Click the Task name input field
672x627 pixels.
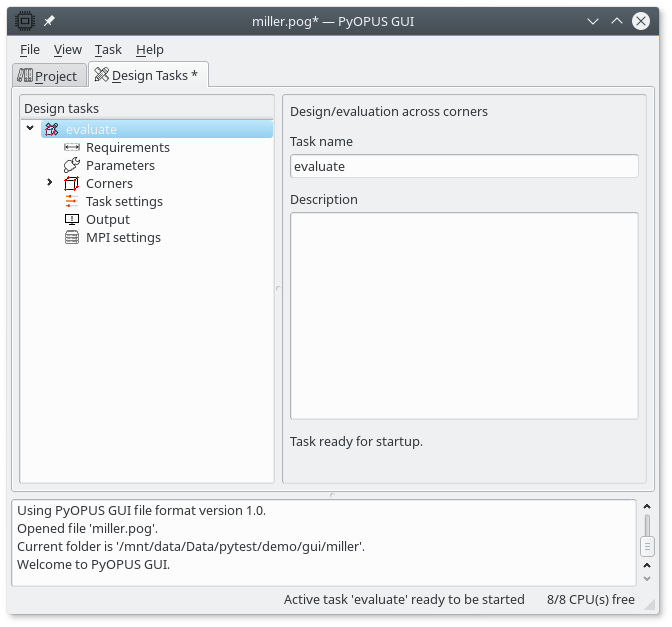(464, 167)
